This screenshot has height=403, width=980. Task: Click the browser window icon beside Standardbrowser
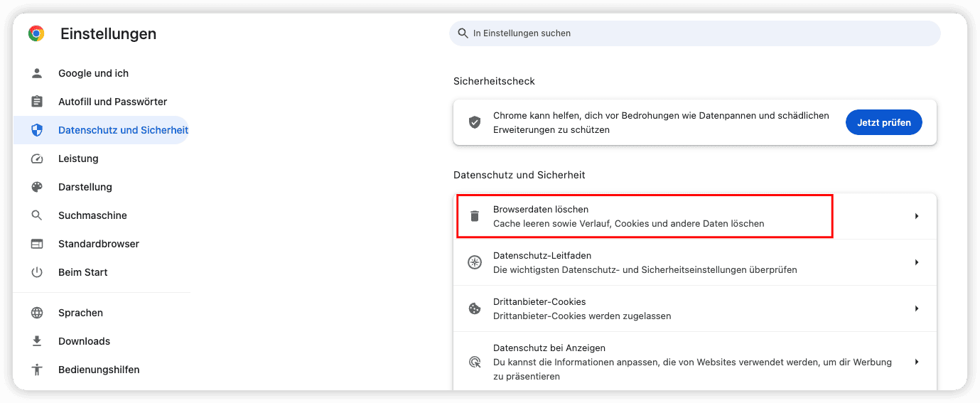tap(37, 244)
